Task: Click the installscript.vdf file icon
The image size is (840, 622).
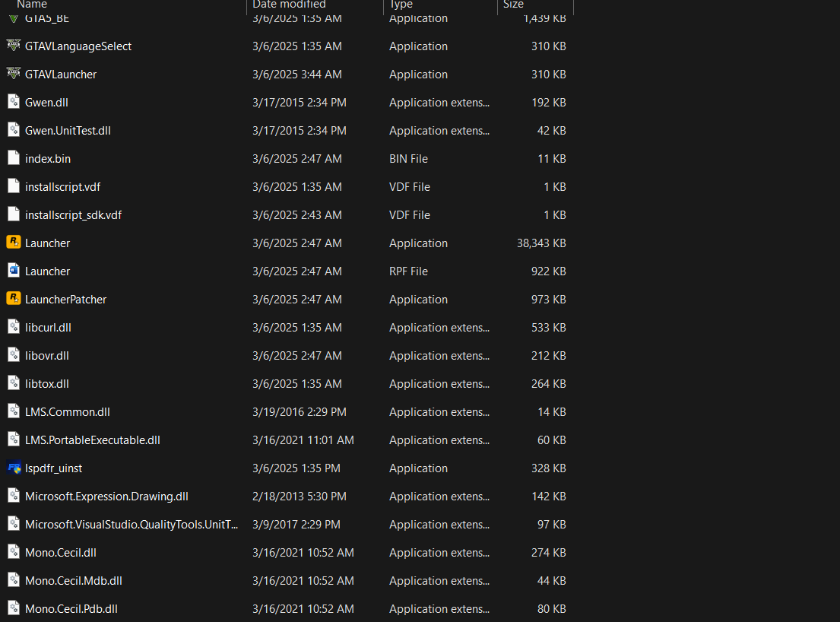Action: [x=14, y=186]
